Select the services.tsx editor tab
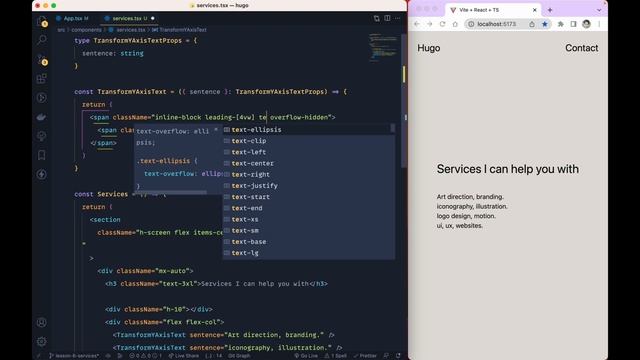Screen dimensions: 640x360 (129, 18)
